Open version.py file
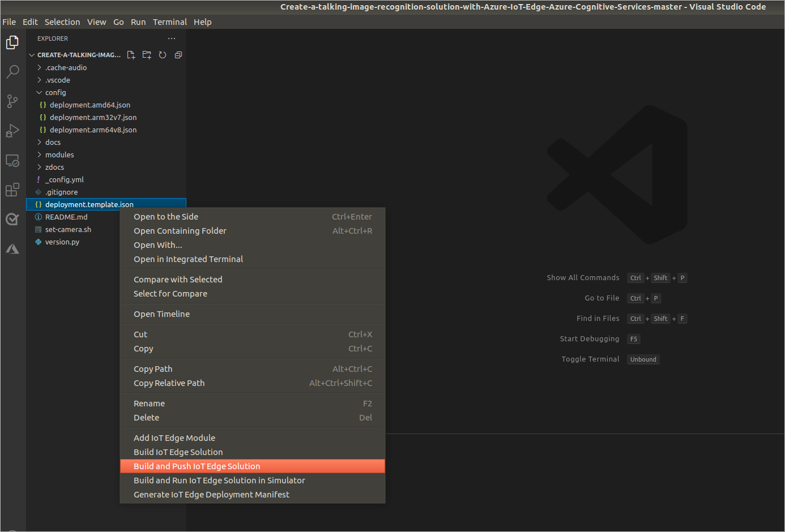The height and width of the screenshot is (532, 785). click(x=74, y=242)
